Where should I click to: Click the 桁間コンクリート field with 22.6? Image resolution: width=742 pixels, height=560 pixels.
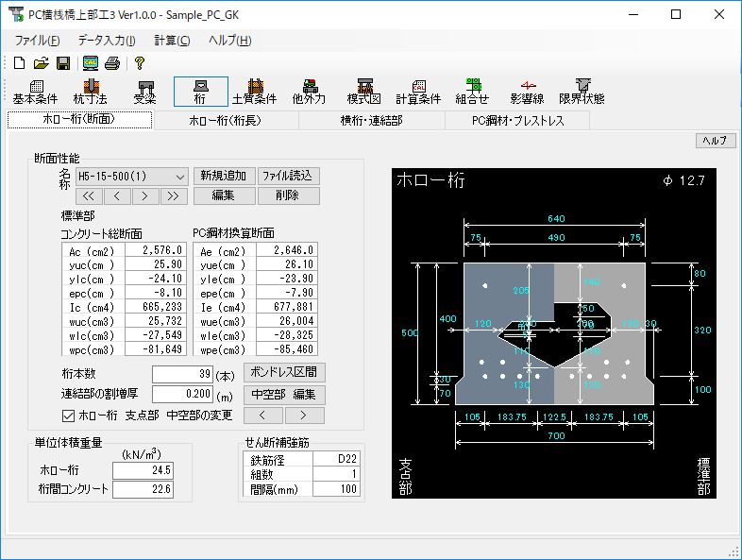coord(143,489)
